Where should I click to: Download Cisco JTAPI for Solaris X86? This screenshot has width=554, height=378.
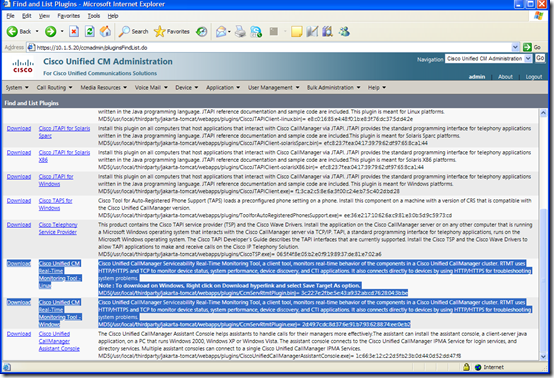(19, 153)
